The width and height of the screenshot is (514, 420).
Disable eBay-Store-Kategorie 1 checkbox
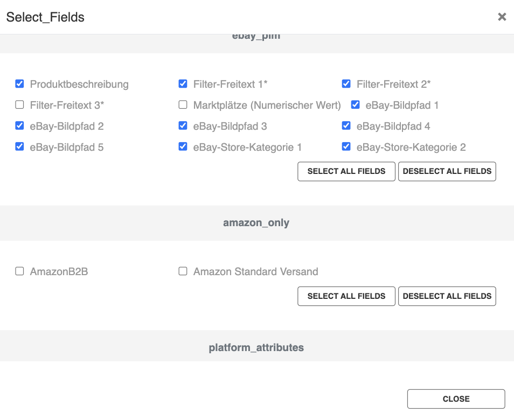tap(183, 147)
